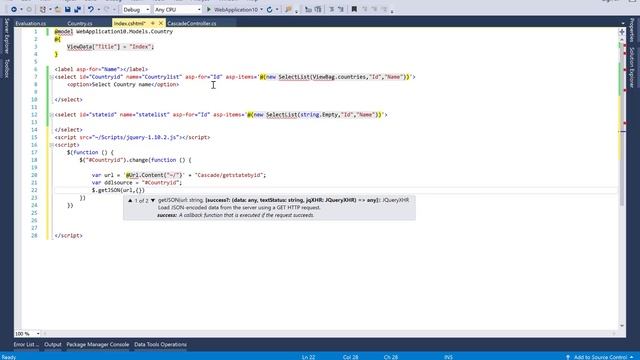Click the Navigate Forward toolbar icon
The height and width of the screenshot is (360, 640).
(x=29, y=9)
